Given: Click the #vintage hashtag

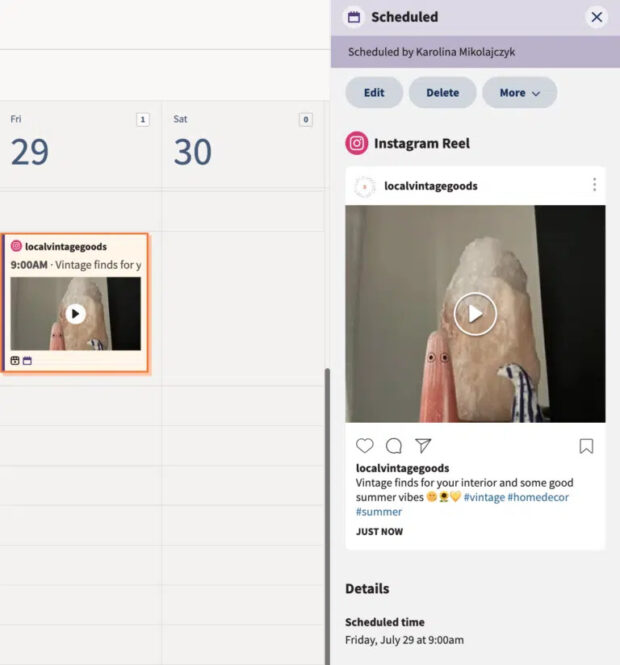Looking at the screenshot, I should click(x=484, y=497).
